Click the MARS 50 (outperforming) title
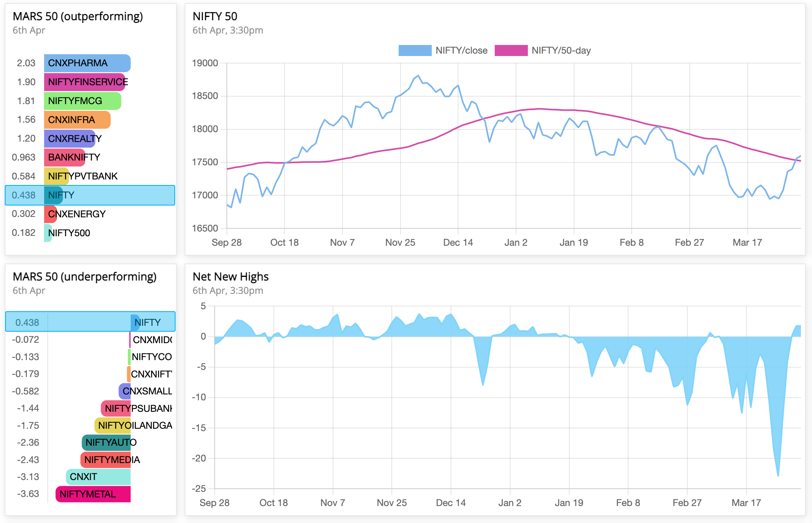The image size is (812, 523). point(78,17)
